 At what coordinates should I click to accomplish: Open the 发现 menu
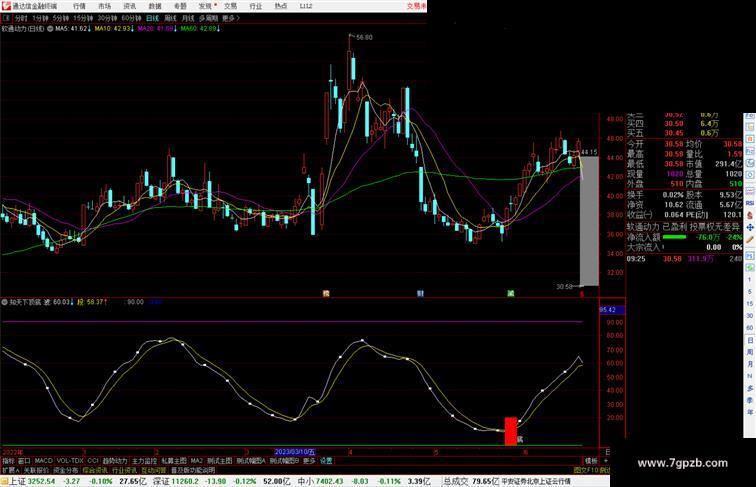point(205,6)
